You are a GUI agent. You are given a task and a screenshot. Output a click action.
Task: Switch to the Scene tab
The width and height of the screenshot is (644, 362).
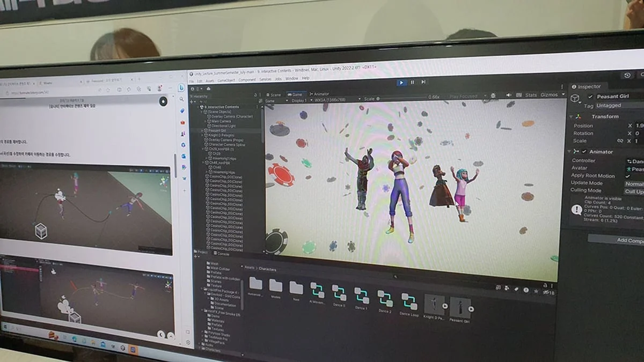[274, 94]
